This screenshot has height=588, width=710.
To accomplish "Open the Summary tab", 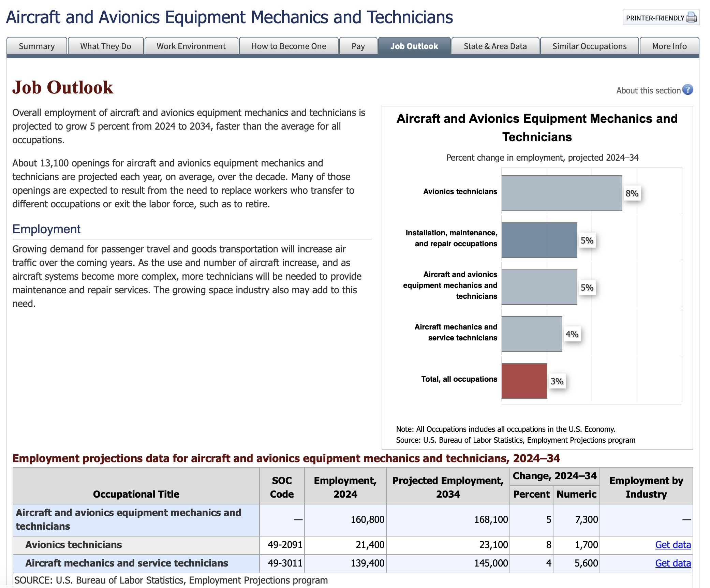I will pos(37,46).
